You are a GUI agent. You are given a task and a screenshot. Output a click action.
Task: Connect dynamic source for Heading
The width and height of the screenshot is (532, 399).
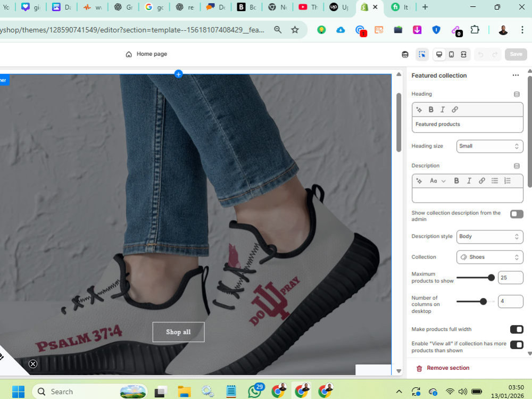pyautogui.click(x=517, y=94)
